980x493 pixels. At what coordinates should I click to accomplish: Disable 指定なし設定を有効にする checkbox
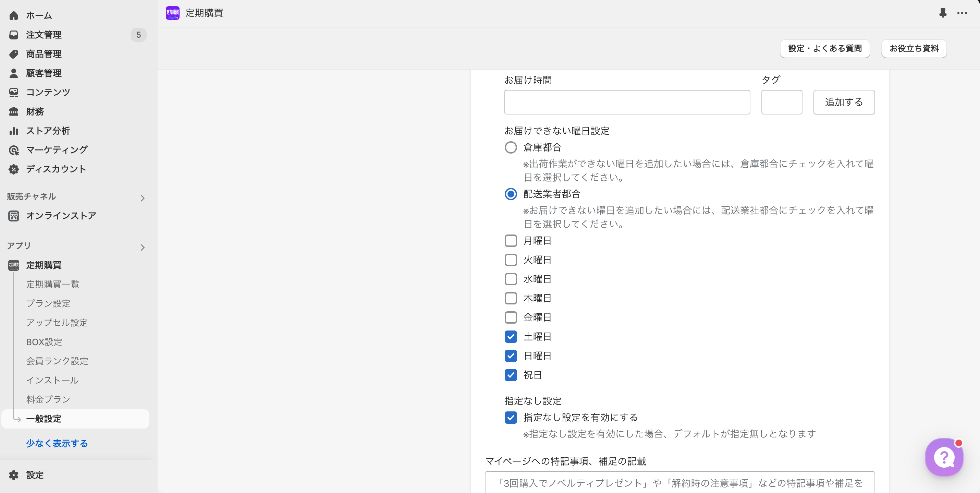(x=511, y=418)
